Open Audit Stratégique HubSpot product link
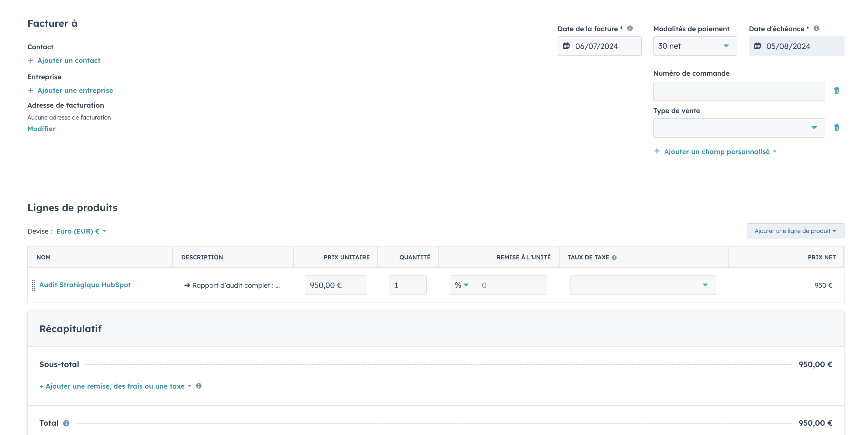 point(85,285)
